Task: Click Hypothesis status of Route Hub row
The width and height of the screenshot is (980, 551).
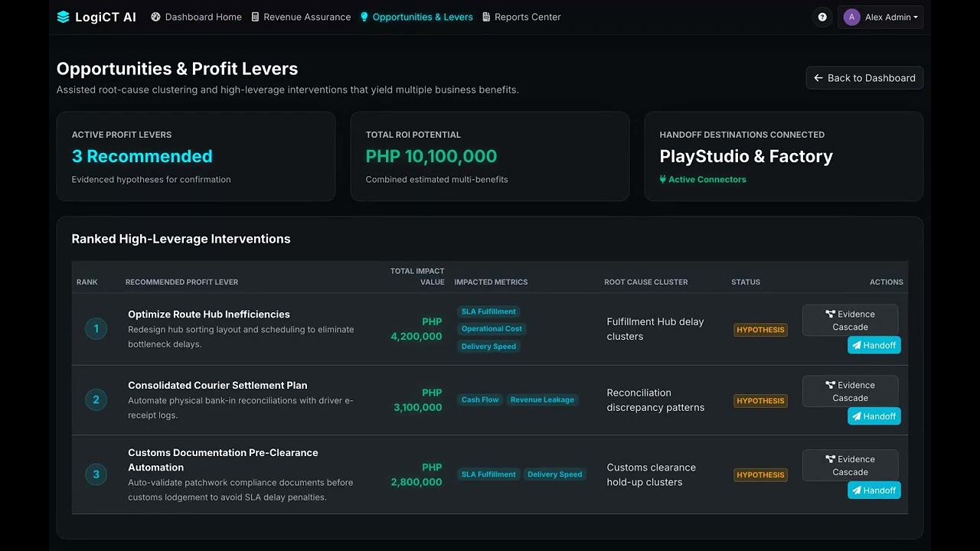Action: tap(760, 330)
